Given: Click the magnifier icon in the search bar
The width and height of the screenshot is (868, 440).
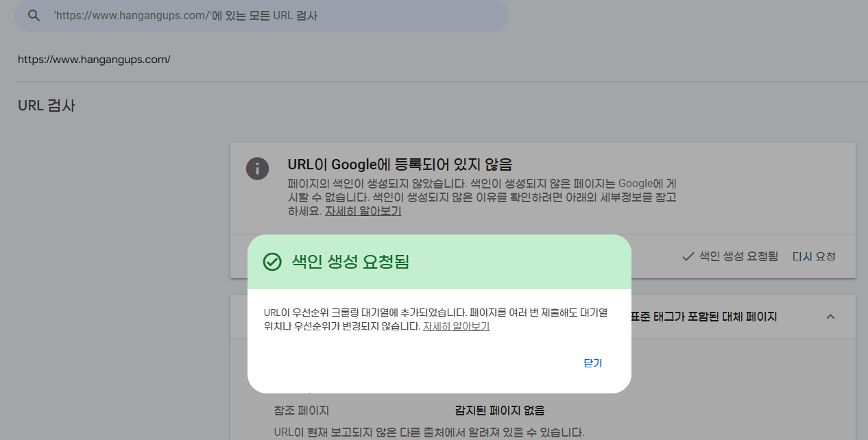Looking at the screenshot, I should tap(34, 15).
